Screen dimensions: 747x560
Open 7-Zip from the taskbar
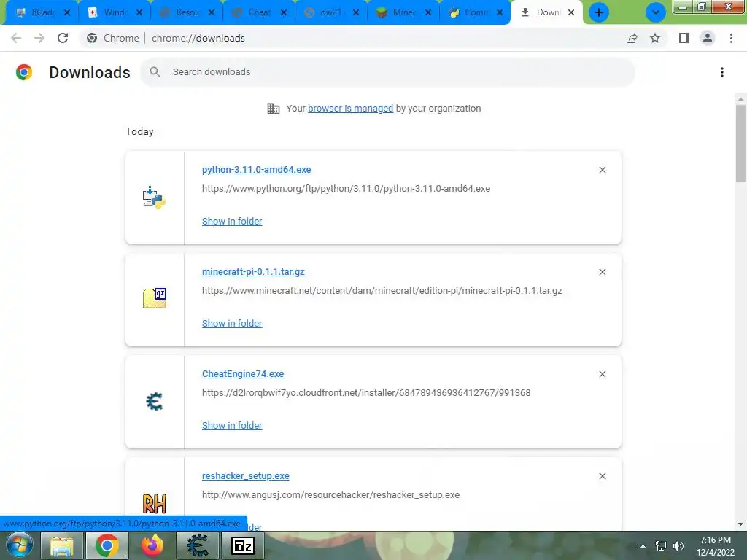[242, 545]
